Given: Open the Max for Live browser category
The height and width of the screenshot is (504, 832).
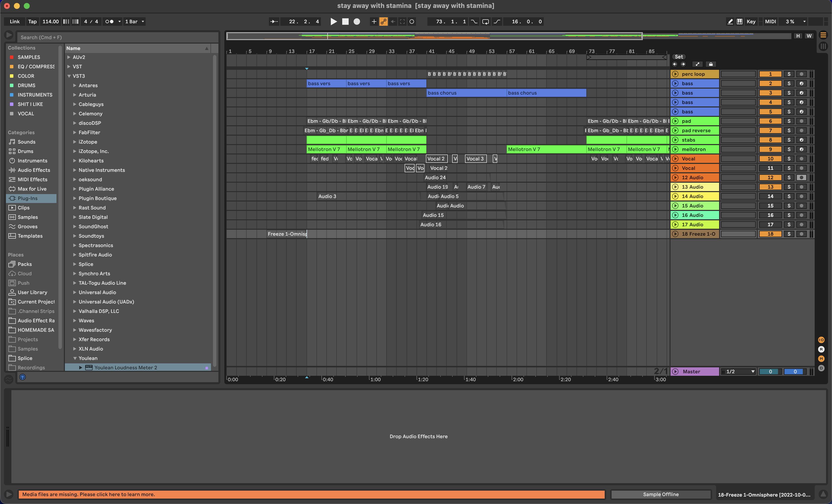Looking at the screenshot, I should 31,189.
